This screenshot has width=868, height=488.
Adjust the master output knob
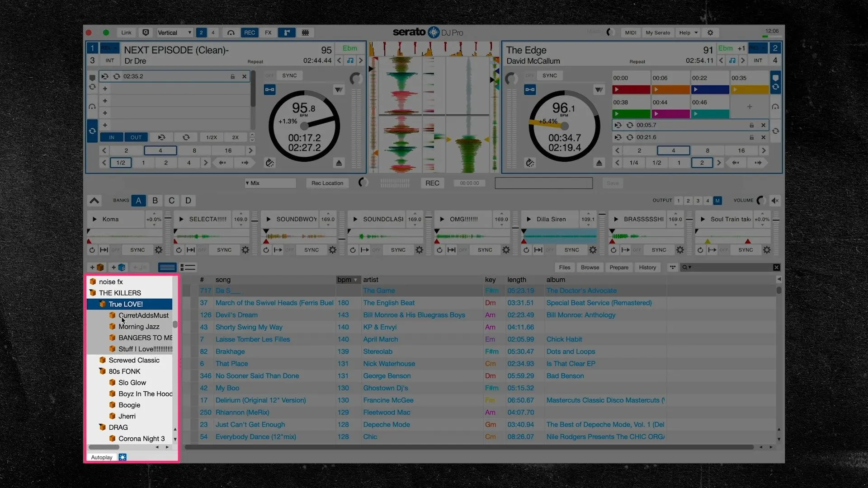[x=610, y=32]
